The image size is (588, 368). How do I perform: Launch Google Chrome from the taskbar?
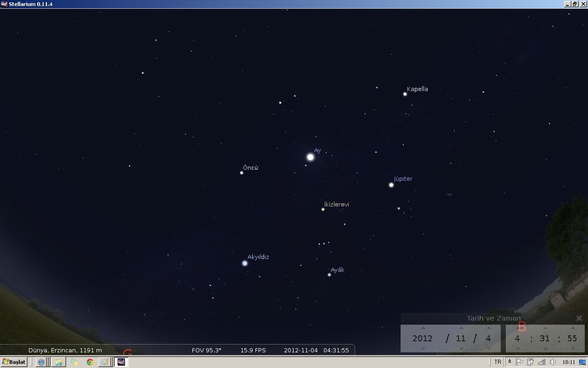coord(90,362)
